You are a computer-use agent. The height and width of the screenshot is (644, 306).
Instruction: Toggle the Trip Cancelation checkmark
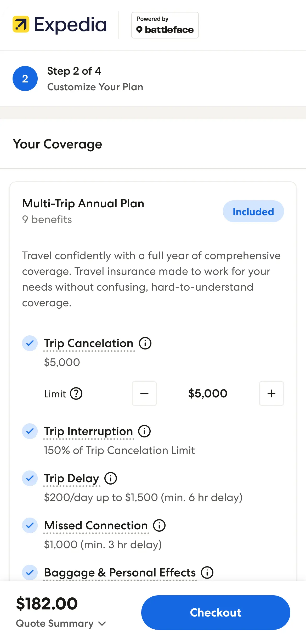pos(30,343)
